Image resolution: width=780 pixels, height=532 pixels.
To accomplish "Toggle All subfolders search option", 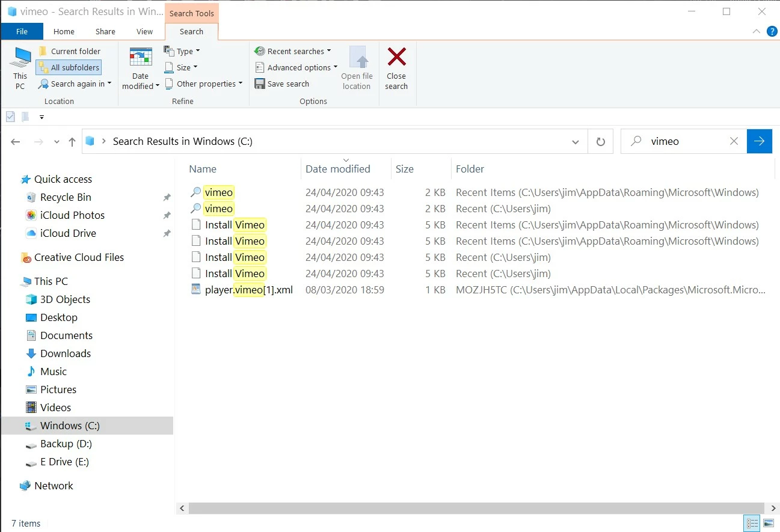I will coord(69,67).
